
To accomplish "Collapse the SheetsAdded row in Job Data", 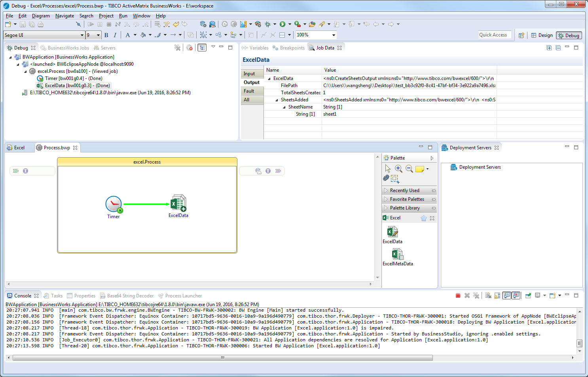I will 277,100.
